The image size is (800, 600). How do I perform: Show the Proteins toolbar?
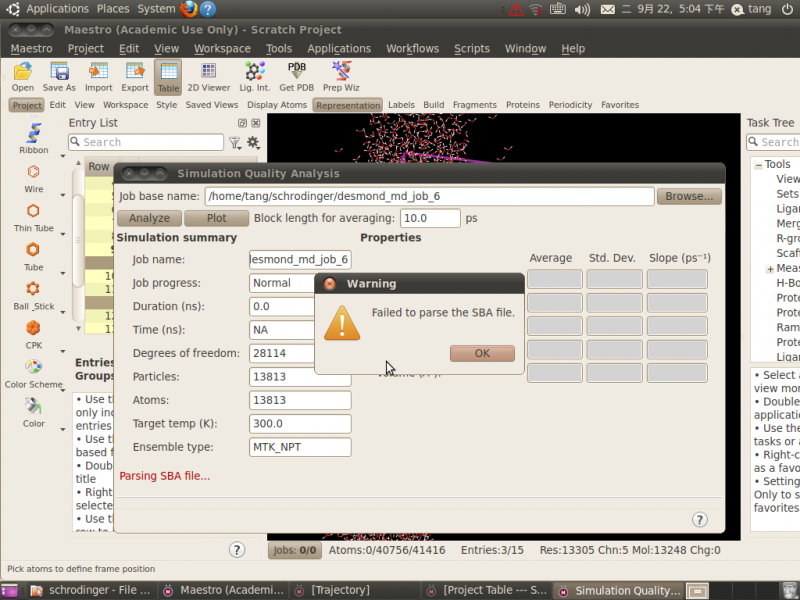pos(522,105)
